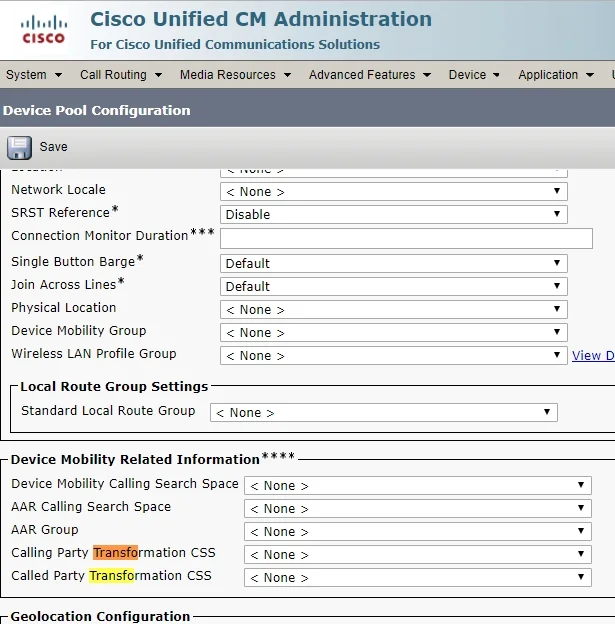This screenshot has width=615, height=624.
Task: Click the Save floppy disk icon
Action: (x=19, y=148)
